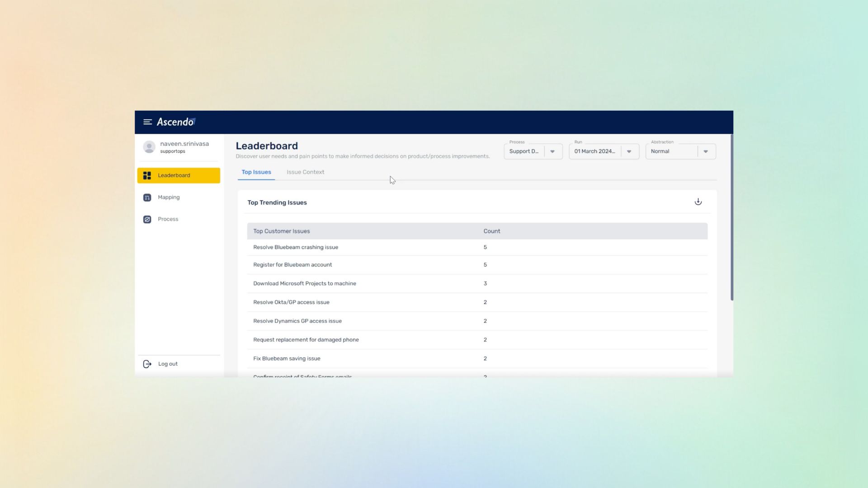Click the Log out link
Viewport: 868px width, 488px height.
point(168,364)
